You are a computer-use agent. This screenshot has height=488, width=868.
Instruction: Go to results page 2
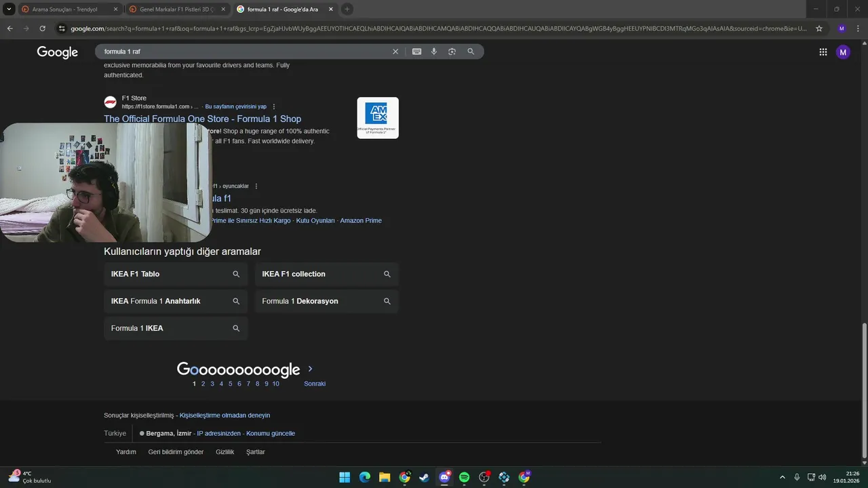203,384
